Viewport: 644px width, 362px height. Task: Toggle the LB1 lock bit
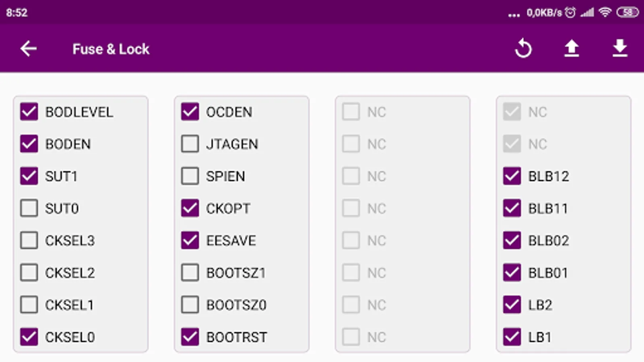coord(512,337)
